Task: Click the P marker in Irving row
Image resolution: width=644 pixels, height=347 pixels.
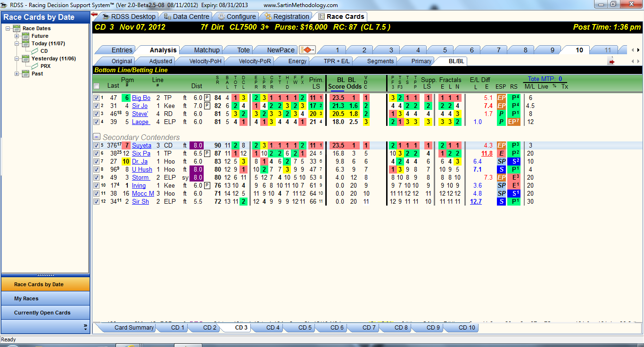Action: click(207, 185)
